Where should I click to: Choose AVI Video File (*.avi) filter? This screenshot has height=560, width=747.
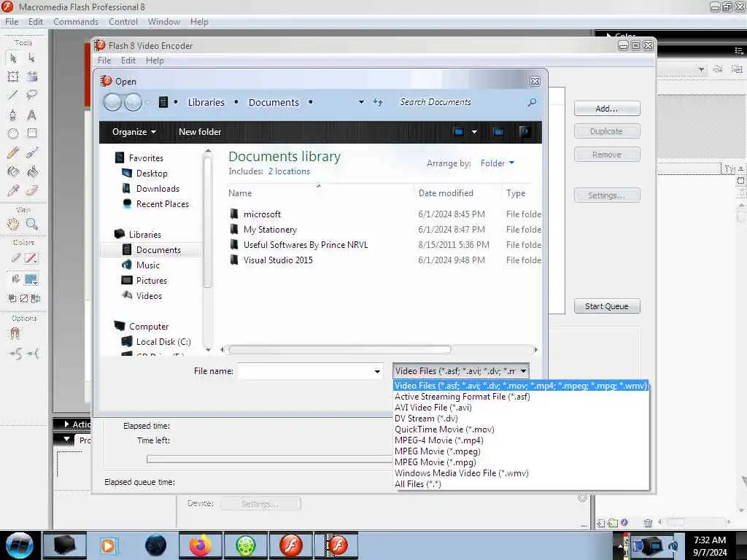point(433,408)
